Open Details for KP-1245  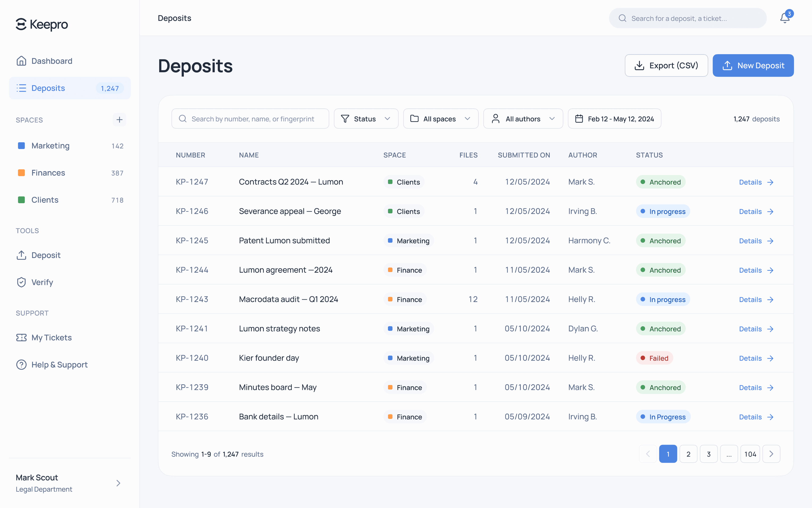click(756, 241)
